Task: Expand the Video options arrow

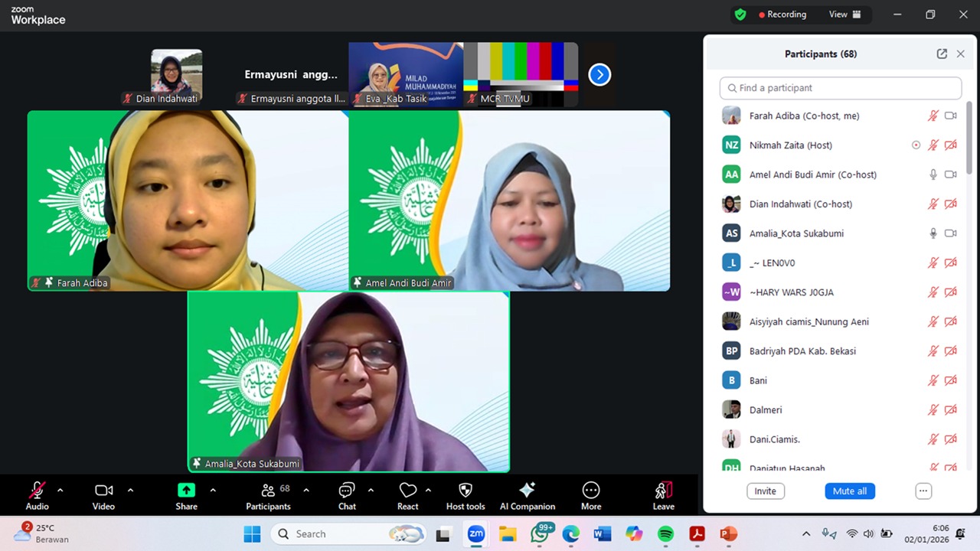Action: point(130,490)
